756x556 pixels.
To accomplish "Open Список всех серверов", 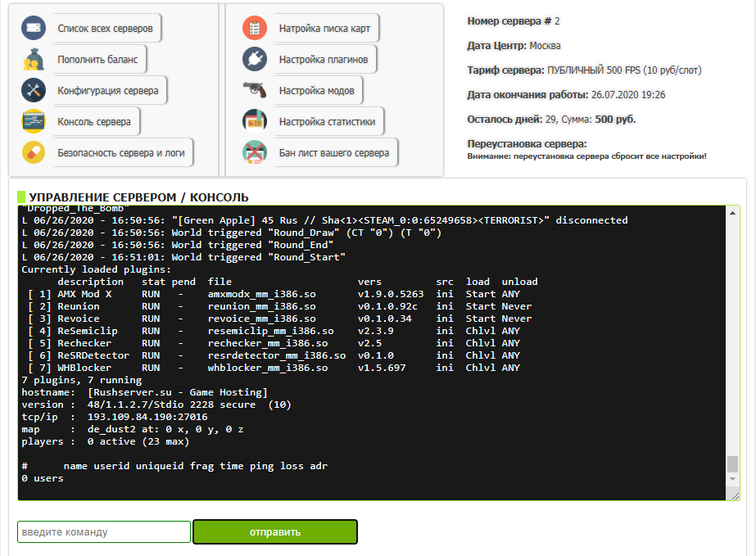I will [x=106, y=28].
